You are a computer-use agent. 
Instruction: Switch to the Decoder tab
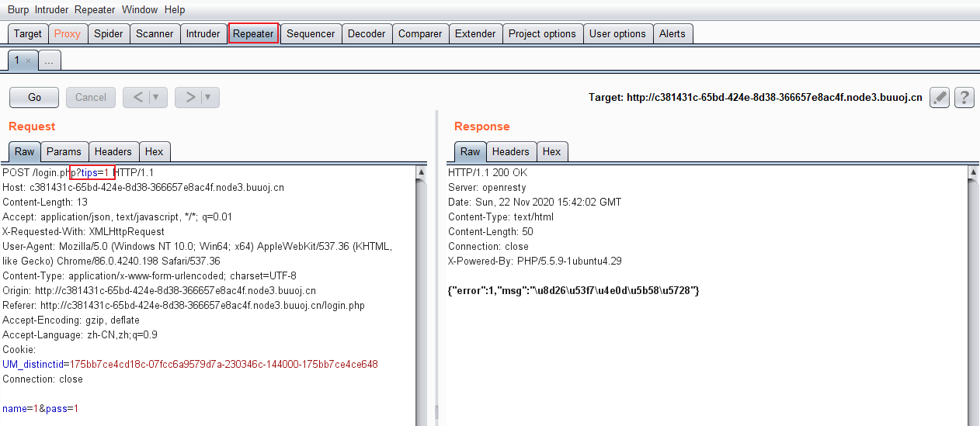(367, 34)
